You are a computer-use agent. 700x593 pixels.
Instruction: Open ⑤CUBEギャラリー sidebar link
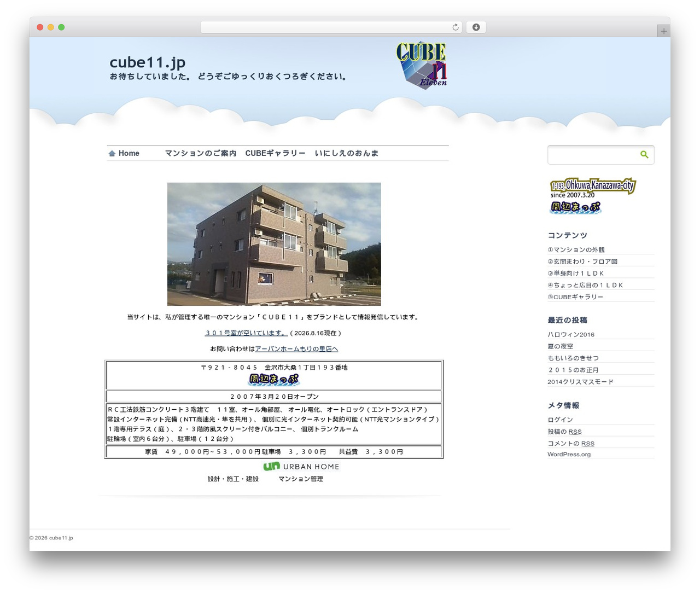pos(575,298)
